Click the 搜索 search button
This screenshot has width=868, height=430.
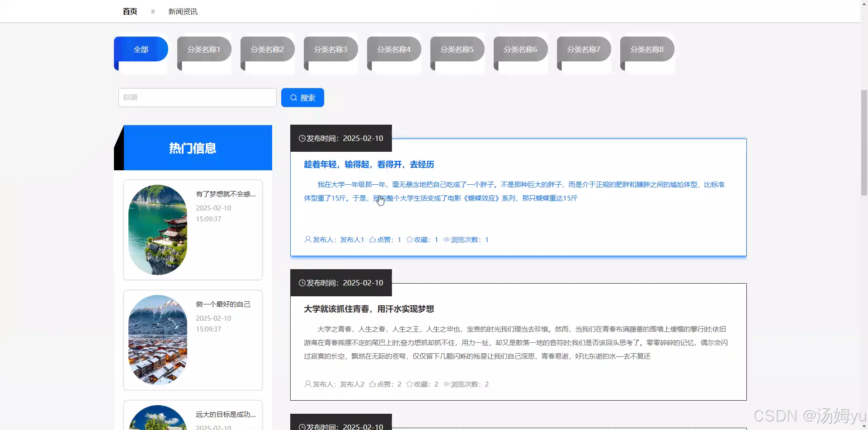coord(302,98)
